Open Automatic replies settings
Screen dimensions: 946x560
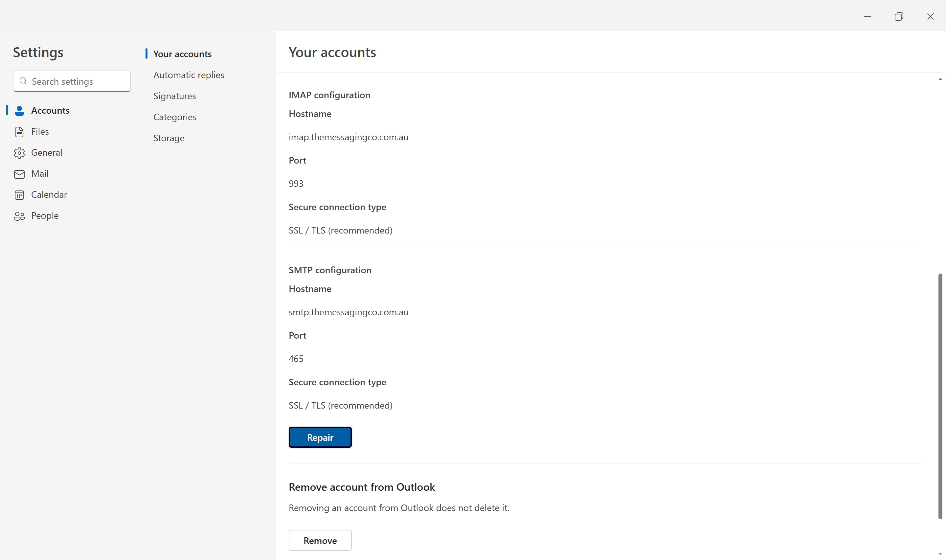tap(189, 75)
